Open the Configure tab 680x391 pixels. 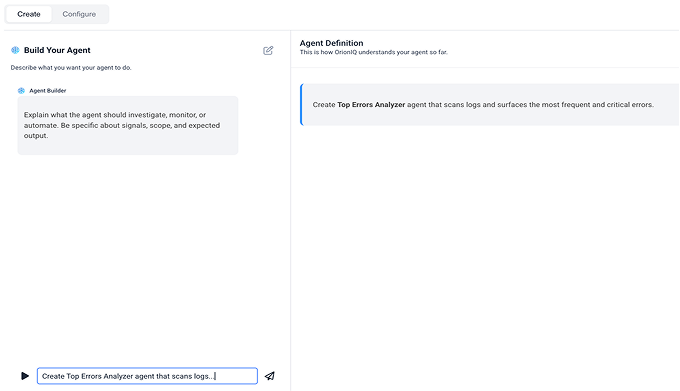79,14
